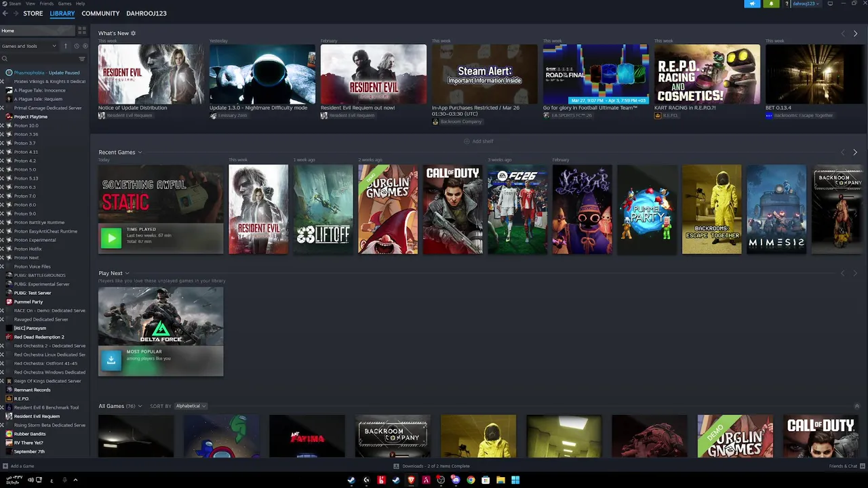Select Call of Duty in Recent Games

(x=453, y=209)
